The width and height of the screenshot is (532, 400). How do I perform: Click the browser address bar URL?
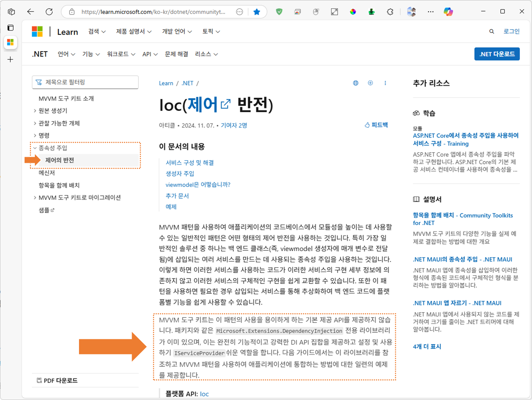click(x=153, y=12)
